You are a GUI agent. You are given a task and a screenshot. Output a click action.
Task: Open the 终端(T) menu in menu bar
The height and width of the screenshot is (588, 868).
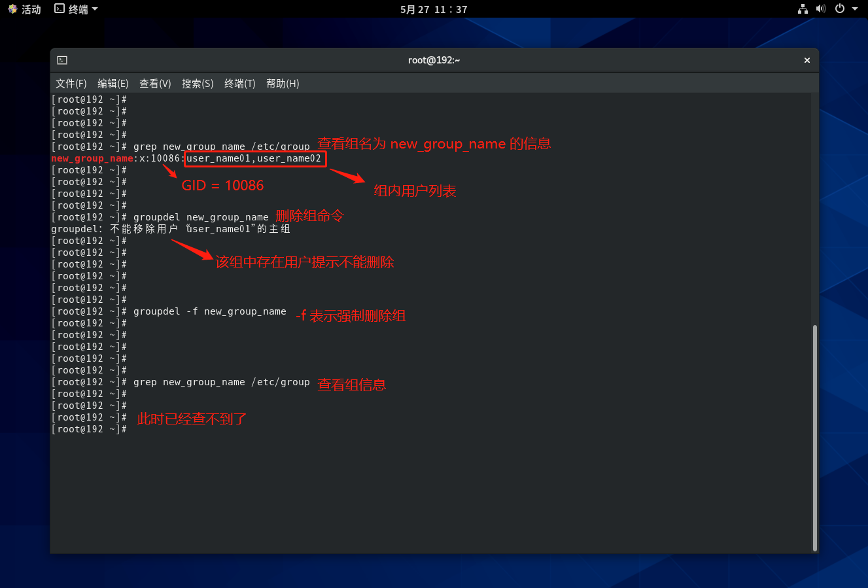tap(239, 84)
